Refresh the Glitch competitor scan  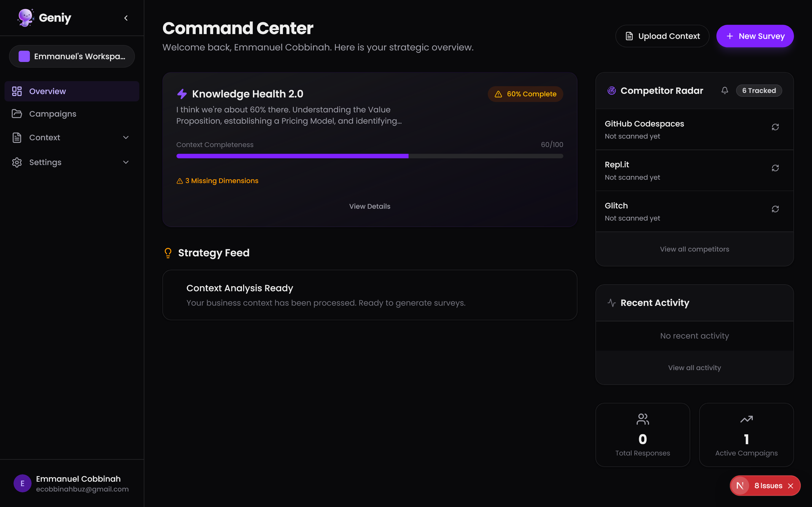(775, 209)
